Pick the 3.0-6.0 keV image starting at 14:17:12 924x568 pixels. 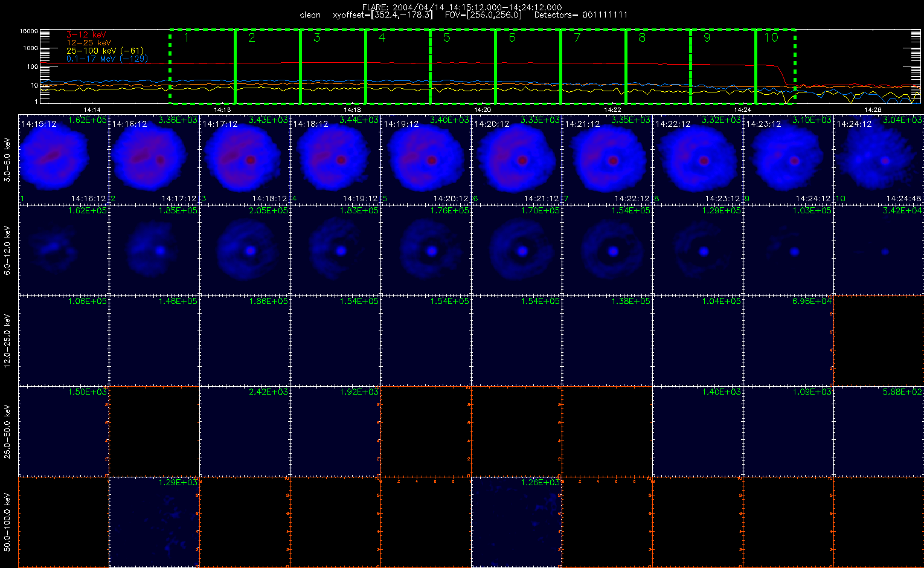(x=245, y=159)
